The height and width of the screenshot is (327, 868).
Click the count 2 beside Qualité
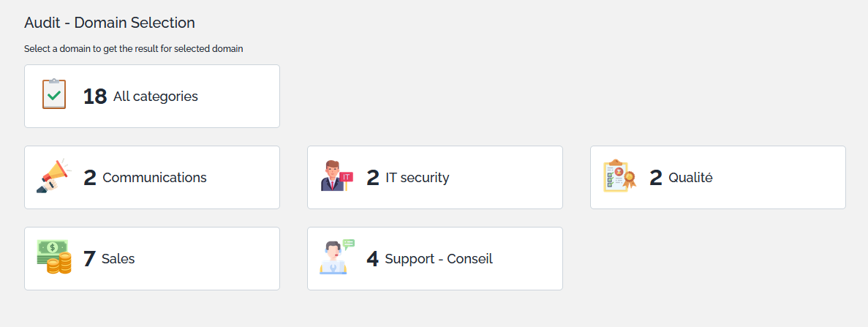656,178
